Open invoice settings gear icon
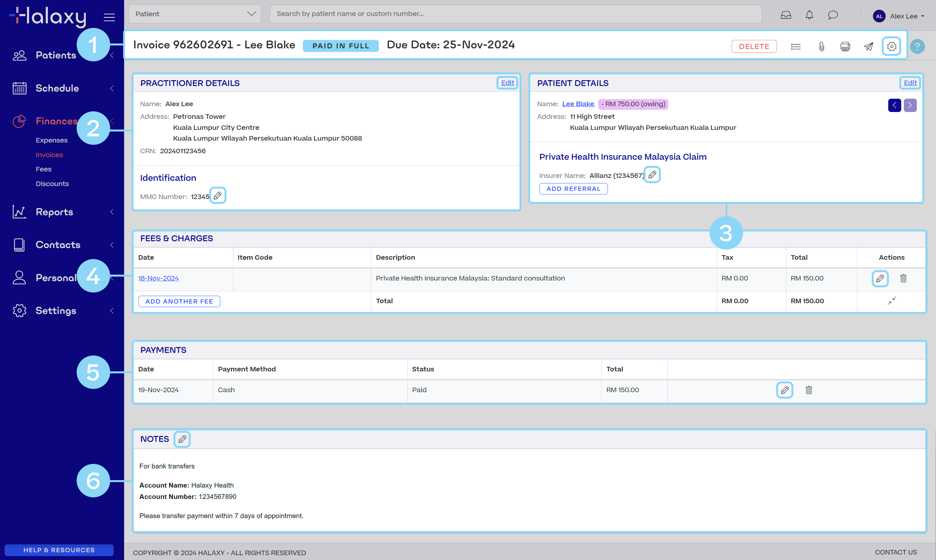 tap(891, 46)
